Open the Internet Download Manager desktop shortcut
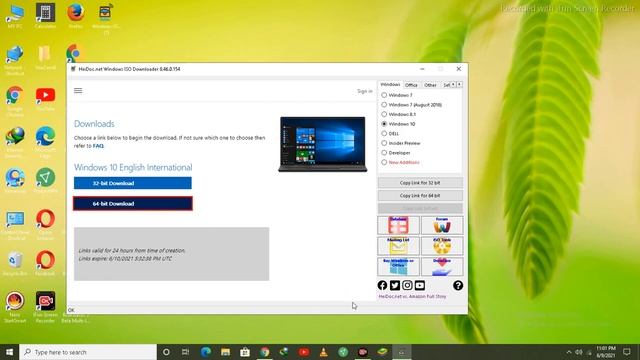This screenshot has height=360, width=640. pyautogui.click(x=15, y=142)
